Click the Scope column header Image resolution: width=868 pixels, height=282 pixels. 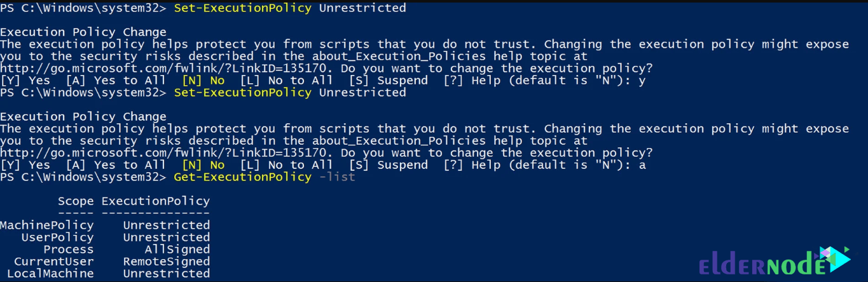coord(76,201)
